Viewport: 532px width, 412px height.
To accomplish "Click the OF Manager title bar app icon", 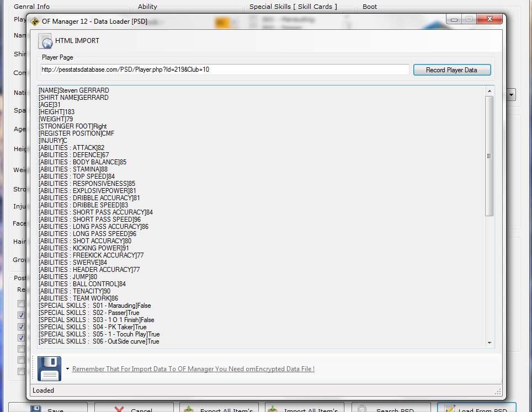I will click(x=35, y=22).
